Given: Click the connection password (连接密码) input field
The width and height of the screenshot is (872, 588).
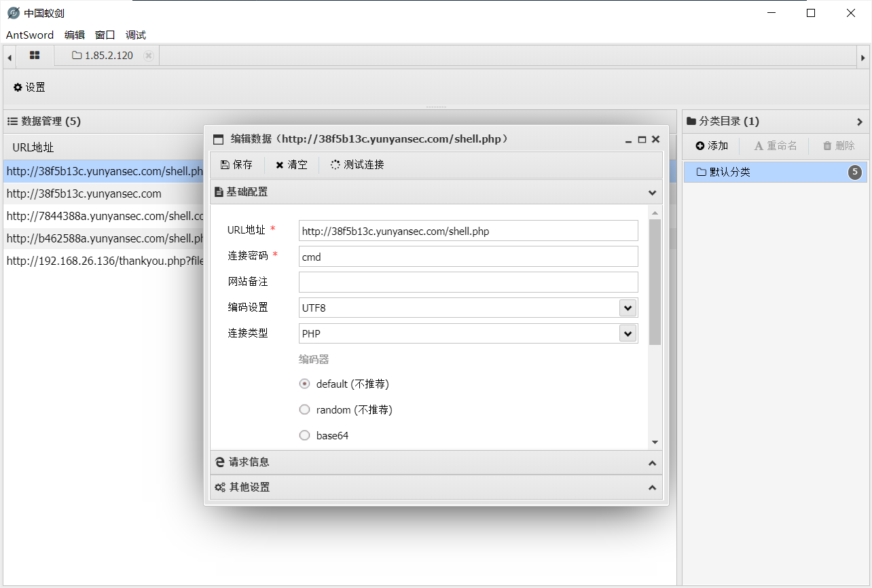Looking at the screenshot, I should (x=468, y=257).
